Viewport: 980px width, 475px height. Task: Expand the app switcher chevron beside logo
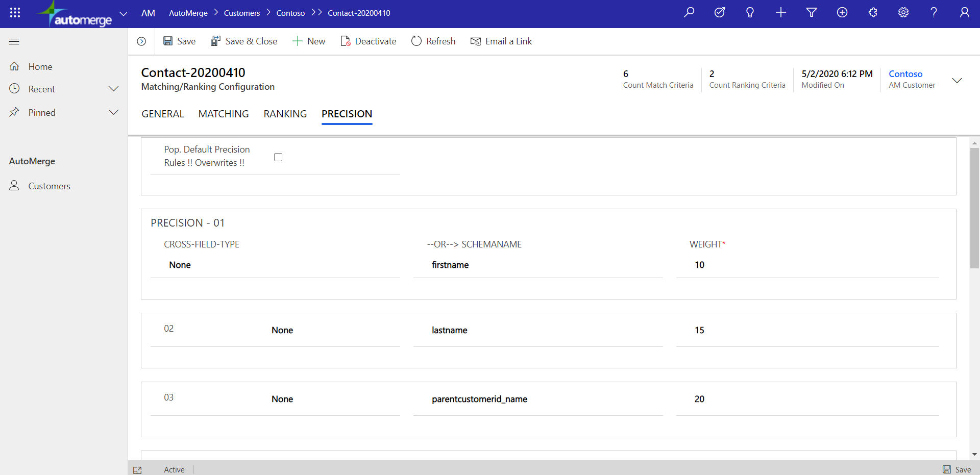pyautogui.click(x=123, y=13)
